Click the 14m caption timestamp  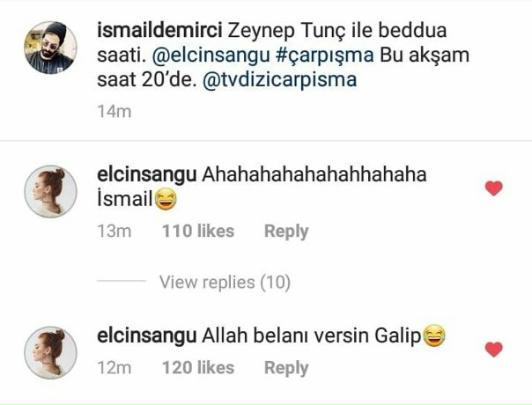pos(114,112)
